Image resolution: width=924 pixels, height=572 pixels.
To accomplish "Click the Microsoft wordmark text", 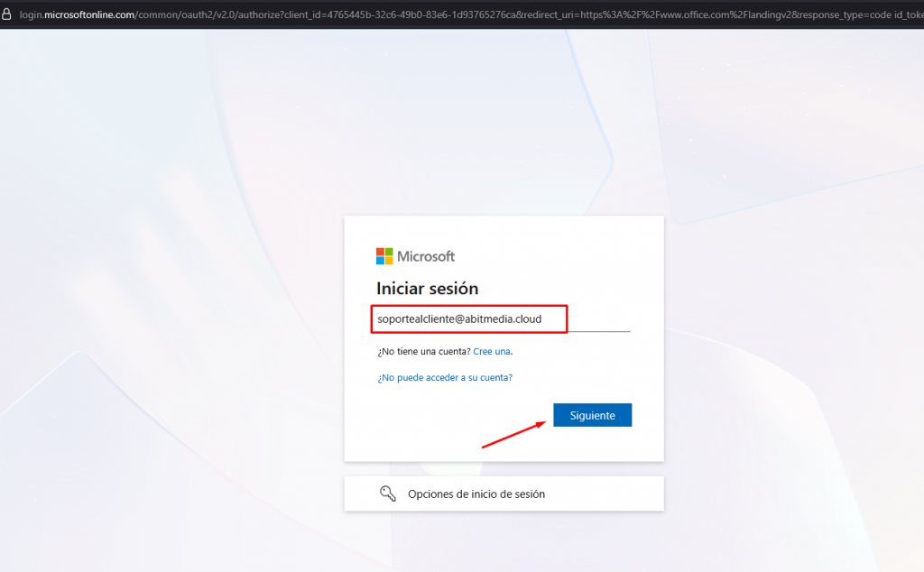I will tap(426, 256).
